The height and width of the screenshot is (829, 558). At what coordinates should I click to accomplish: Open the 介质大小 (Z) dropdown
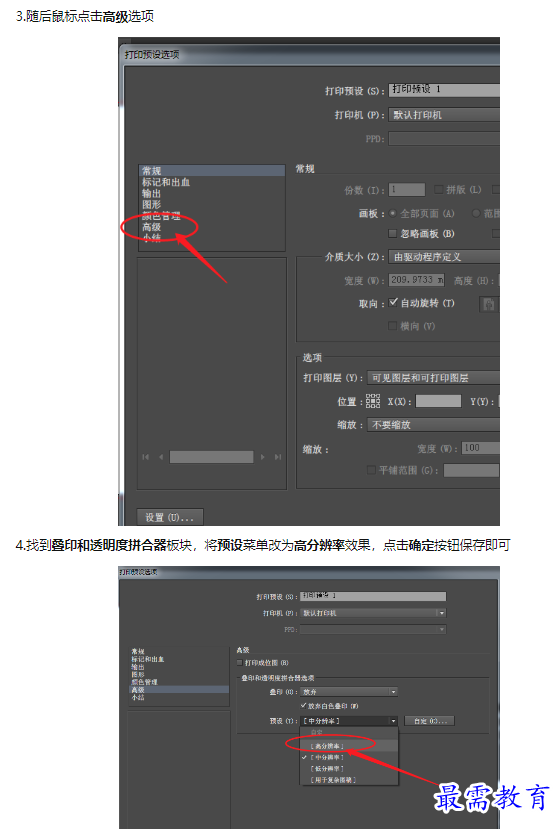(x=444, y=257)
